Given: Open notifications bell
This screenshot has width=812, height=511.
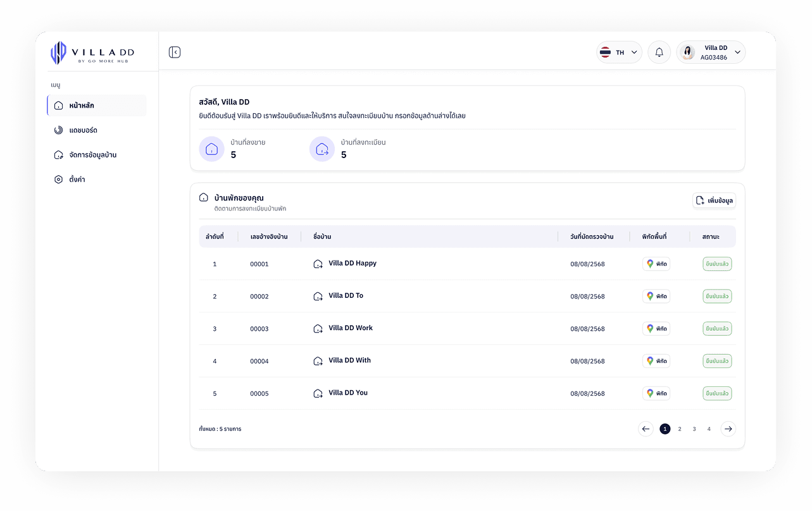Looking at the screenshot, I should click(x=659, y=52).
